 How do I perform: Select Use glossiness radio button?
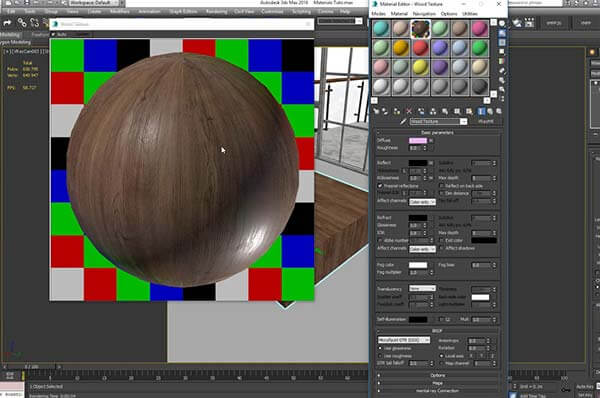(380, 348)
